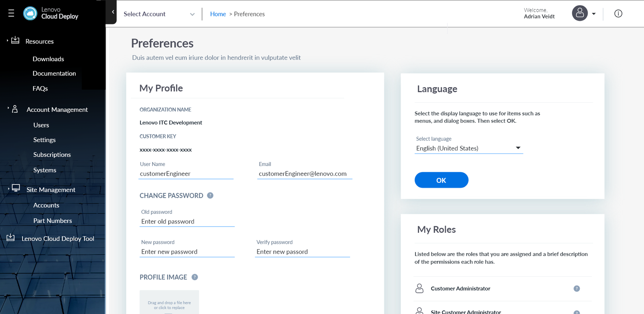Click the profile image upload area
The image size is (644, 314).
[169, 302]
